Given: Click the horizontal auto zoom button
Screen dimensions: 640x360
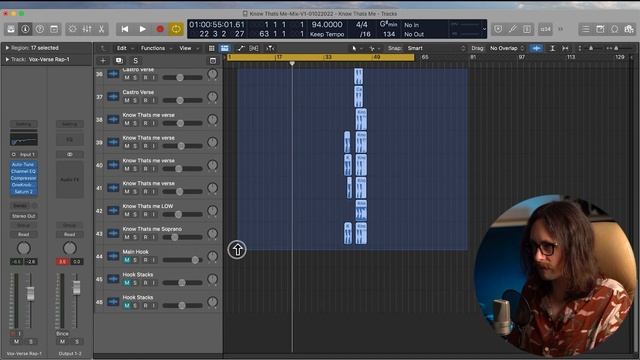Looking at the screenshot, I should pos(565,48).
